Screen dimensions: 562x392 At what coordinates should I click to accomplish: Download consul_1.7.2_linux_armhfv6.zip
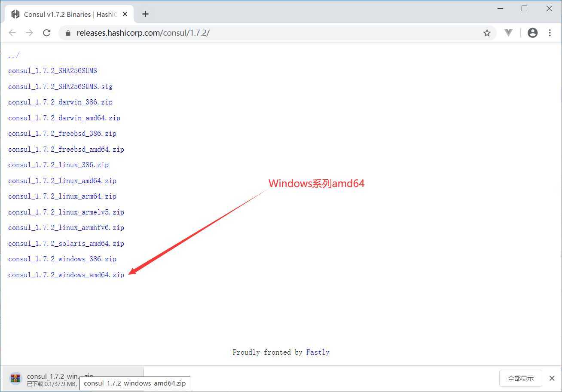point(66,228)
